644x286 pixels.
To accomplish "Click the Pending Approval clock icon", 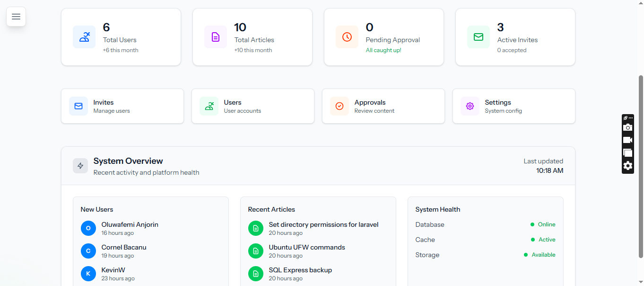I will tap(347, 37).
